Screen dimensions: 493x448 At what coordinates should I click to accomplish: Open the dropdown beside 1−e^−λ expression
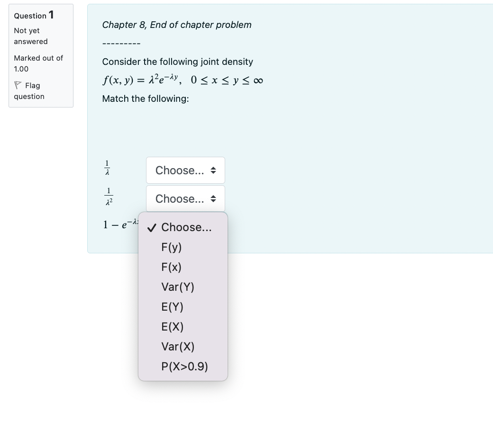tap(185, 227)
